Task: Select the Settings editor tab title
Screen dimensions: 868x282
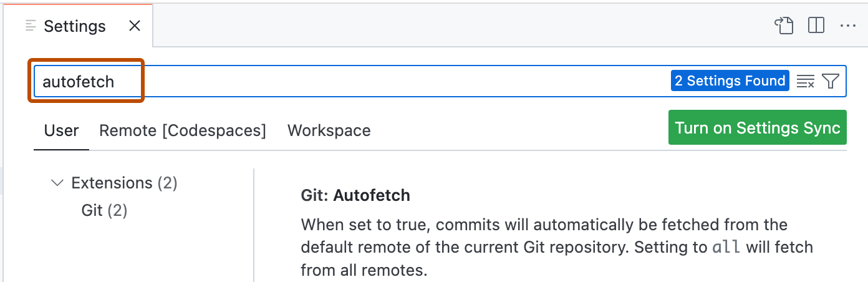Action: pyautogui.click(x=75, y=26)
